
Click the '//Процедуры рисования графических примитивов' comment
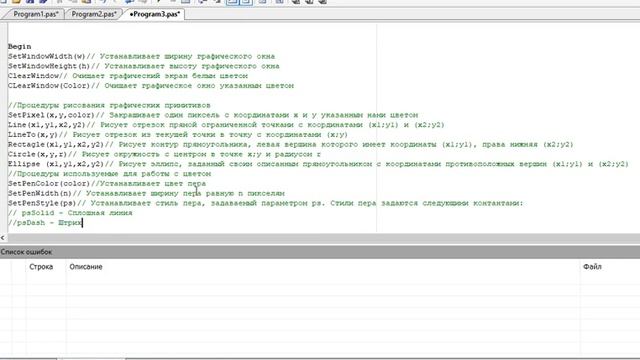tap(109, 105)
